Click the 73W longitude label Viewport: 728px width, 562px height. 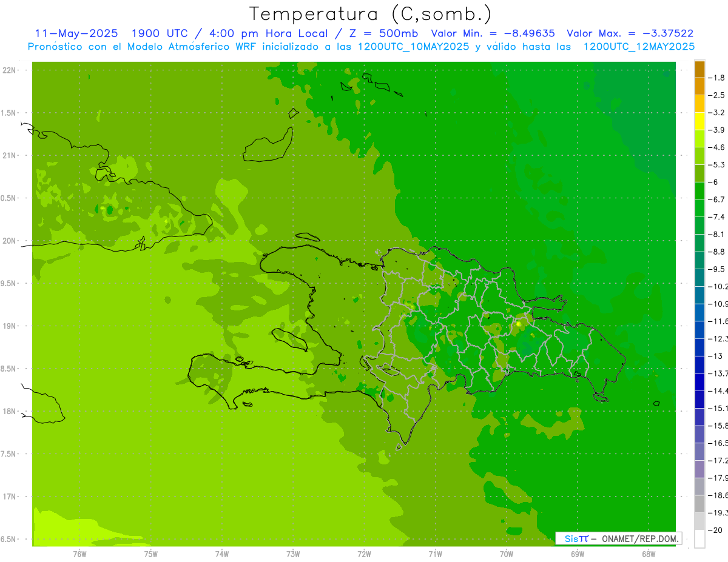point(292,554)
